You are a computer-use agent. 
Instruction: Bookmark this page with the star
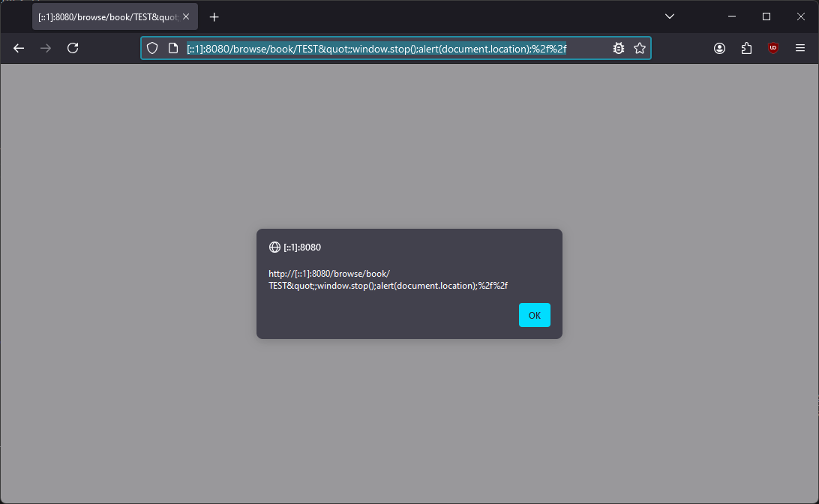pyautogui.click(x=639, y=48)
